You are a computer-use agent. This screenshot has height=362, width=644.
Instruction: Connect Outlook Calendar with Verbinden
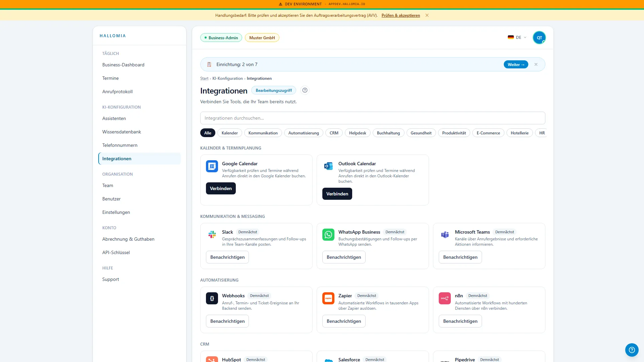[337, 194]
